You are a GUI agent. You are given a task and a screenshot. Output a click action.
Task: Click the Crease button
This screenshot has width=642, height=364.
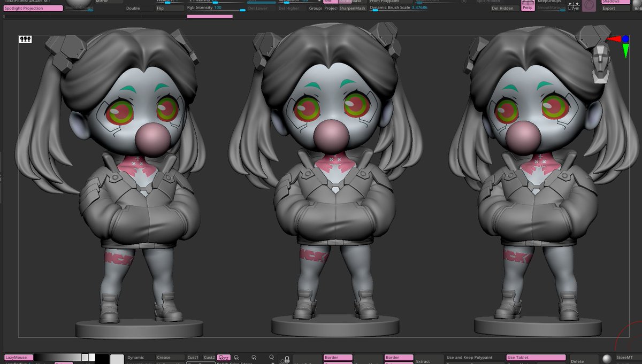[170, 357]
